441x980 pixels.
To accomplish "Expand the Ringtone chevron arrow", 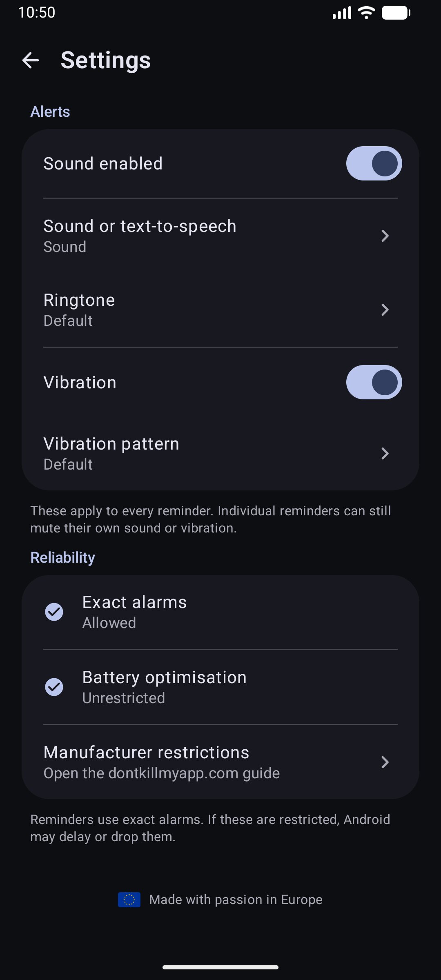I will point(385,310).
